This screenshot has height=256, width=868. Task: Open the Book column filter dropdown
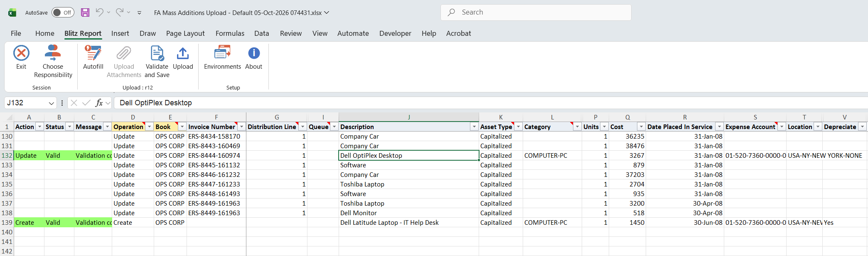(182, 127)
